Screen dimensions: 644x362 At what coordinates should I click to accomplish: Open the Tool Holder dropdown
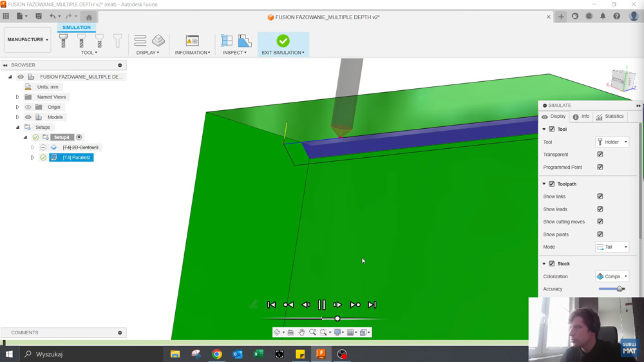click(612, 142)
